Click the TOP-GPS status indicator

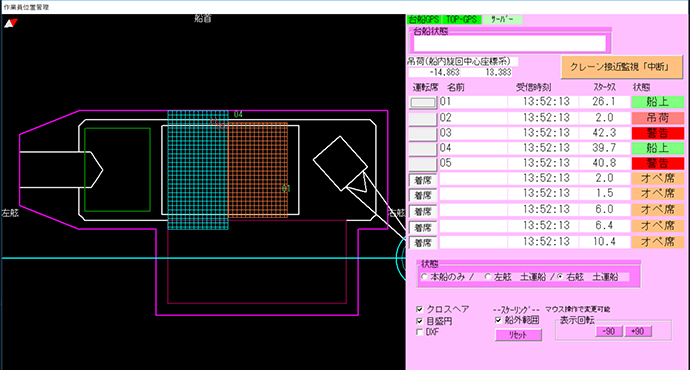(x=461, y=19)
